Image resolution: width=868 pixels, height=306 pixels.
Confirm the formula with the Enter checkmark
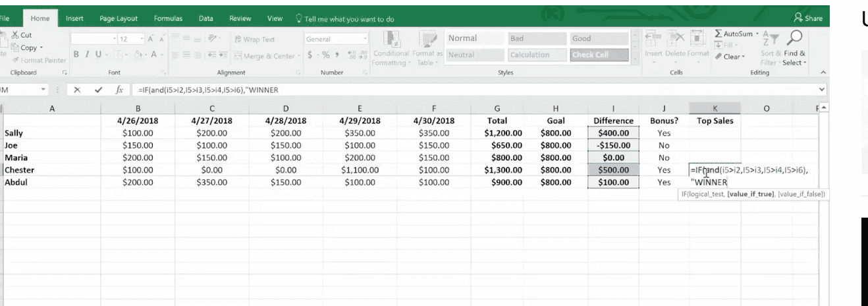pyautogui.click(x=98, y=90)
